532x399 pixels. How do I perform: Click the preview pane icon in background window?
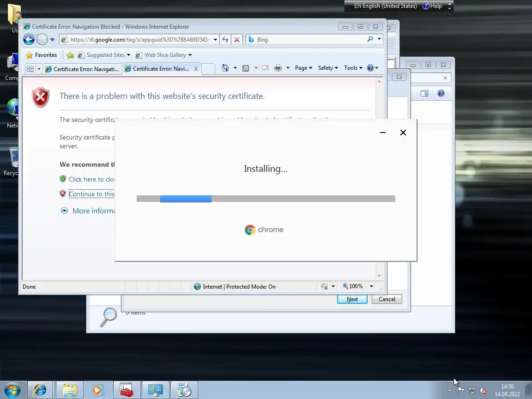[x=424, y=93]
